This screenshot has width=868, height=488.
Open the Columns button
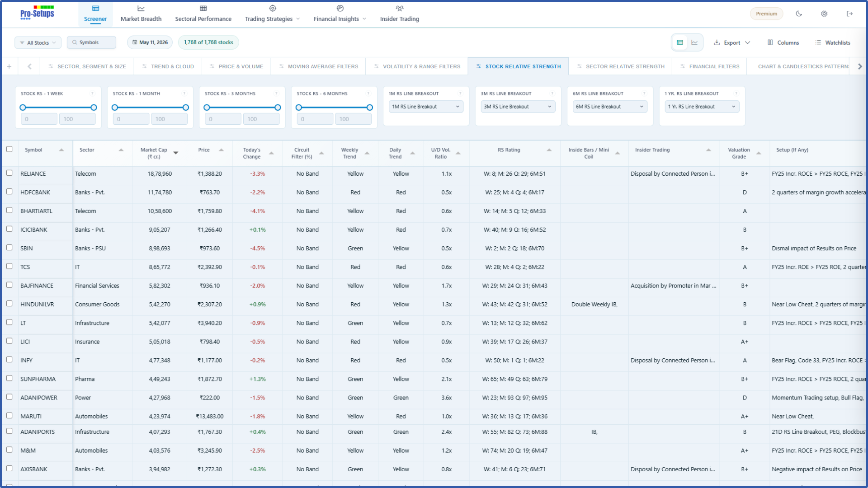tap(783, 42)
